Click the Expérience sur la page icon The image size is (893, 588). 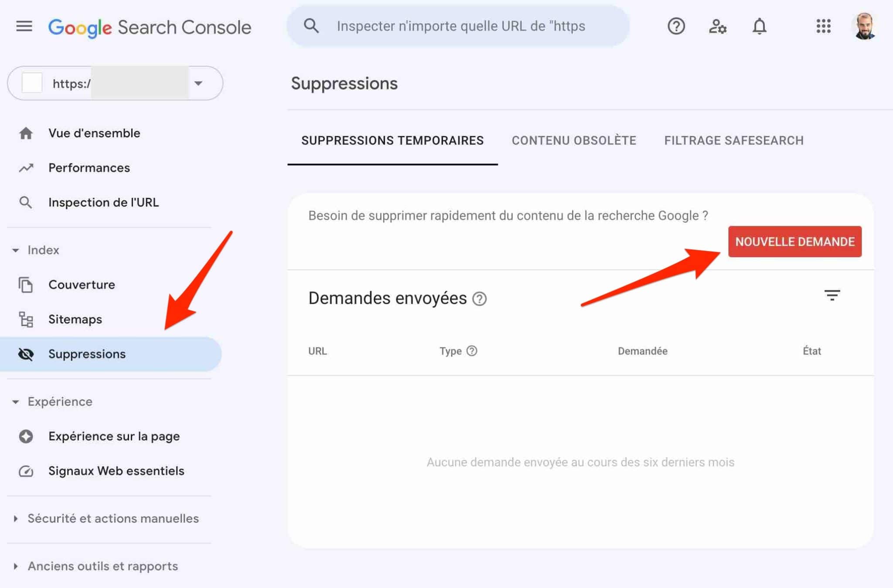tap(26, 436)
